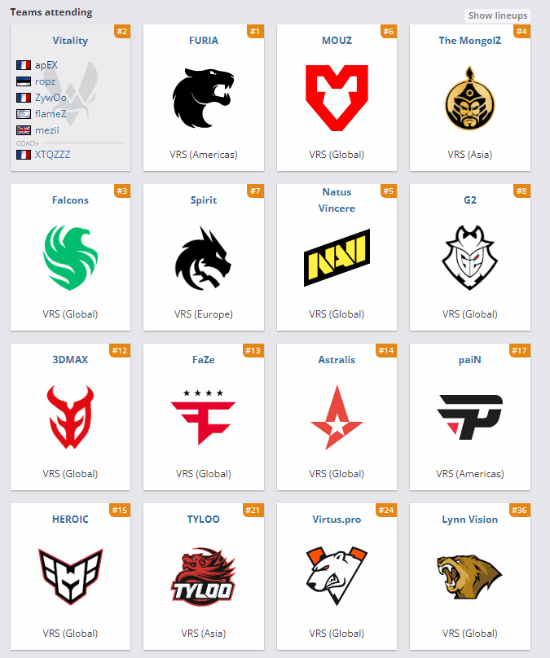
Task: Click the Vitality team name link
Action: tap(70, 40)
